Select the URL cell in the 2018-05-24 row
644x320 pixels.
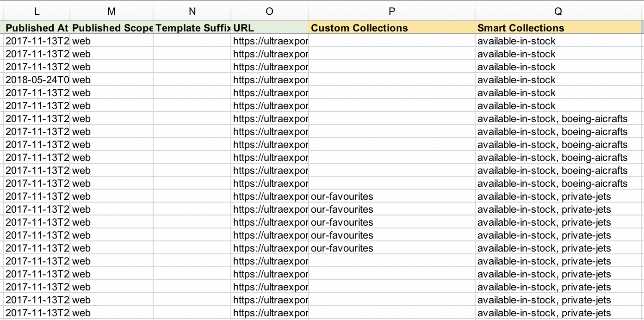[x=270, y=80]
